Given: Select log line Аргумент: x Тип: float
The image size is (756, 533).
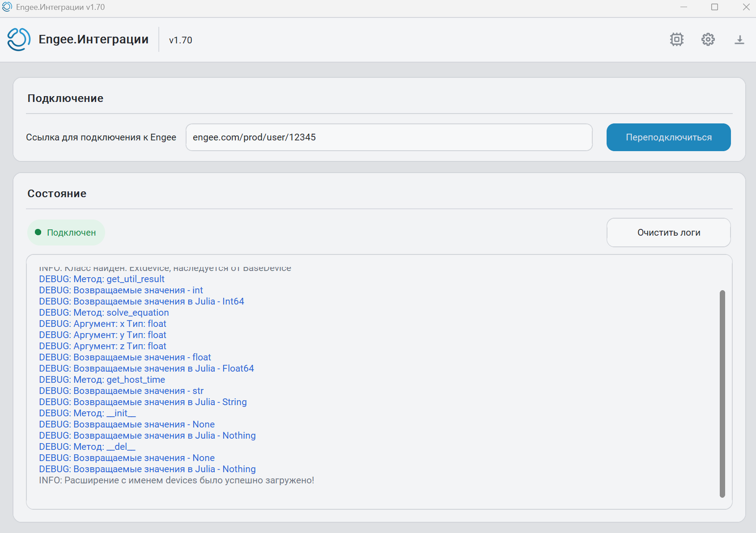Looking at the screenshot, I should 102,324.
